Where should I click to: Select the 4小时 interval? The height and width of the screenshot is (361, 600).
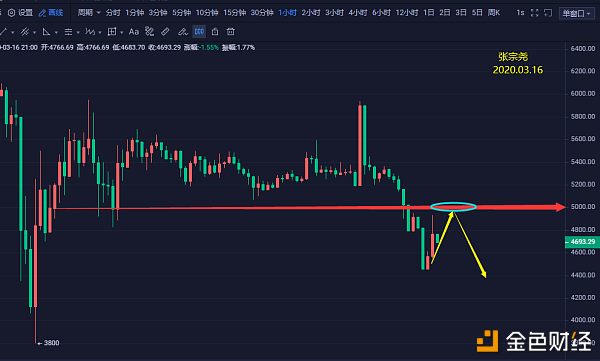358,13
